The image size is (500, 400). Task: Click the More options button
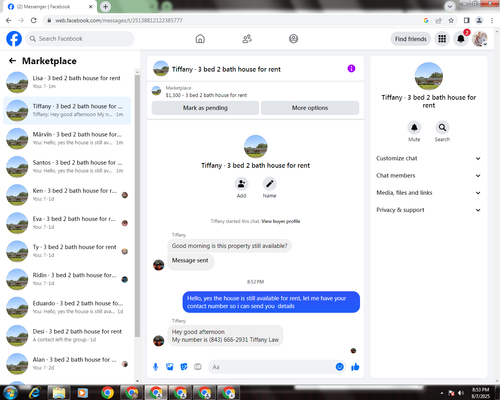[x=310, y=108]
